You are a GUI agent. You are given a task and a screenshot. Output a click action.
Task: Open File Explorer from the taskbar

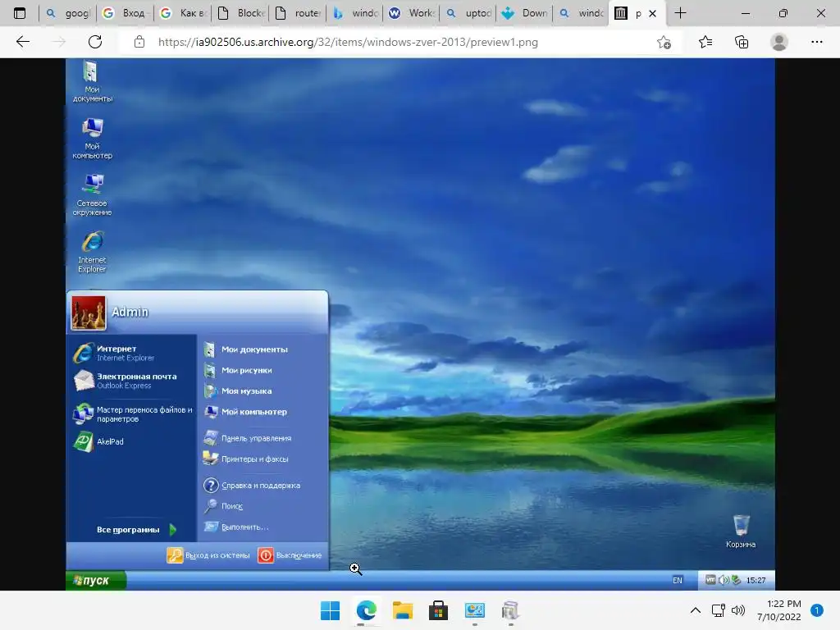click(402, 610)
